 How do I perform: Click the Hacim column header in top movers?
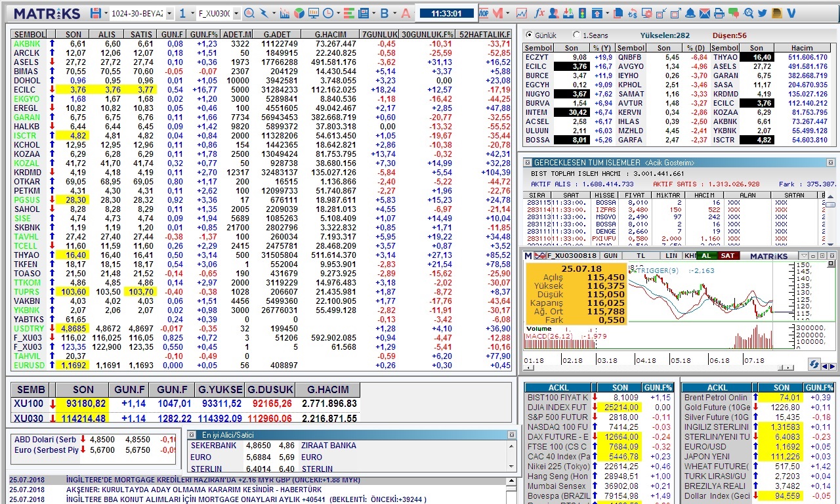tap(802, 48)
